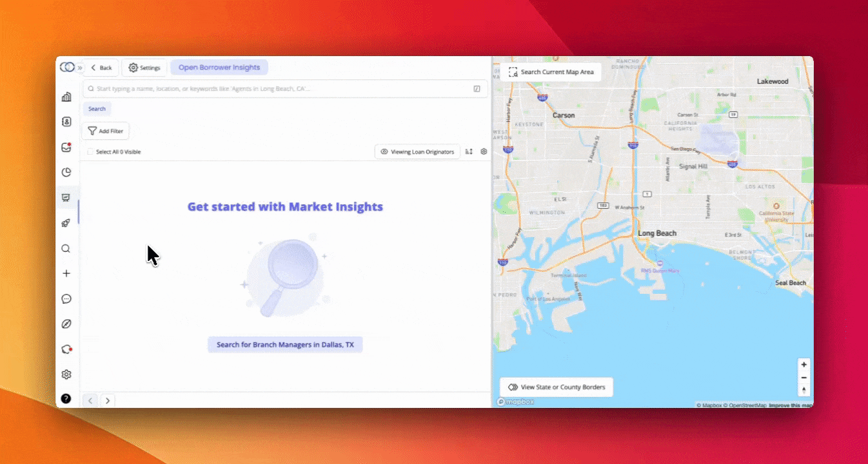The width and height of the screenshot is (868, 464).
Task: Check the Select All 0 Visible checkbox
Action: pyautogui.click(x=90, y=152)
